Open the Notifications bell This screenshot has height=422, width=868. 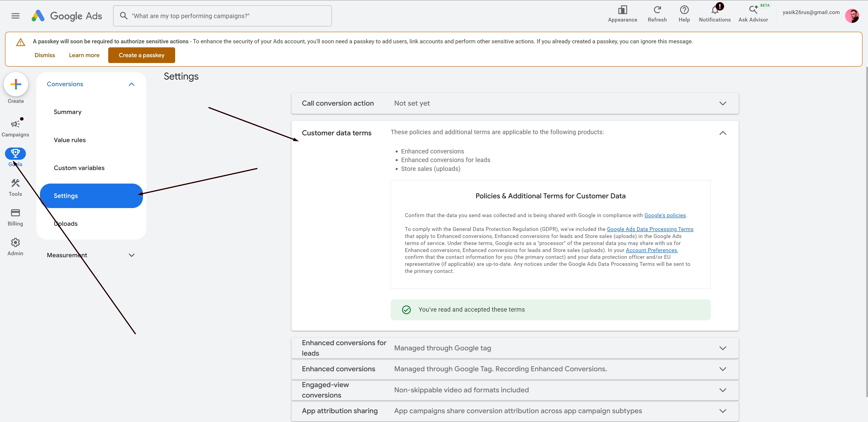715,14
